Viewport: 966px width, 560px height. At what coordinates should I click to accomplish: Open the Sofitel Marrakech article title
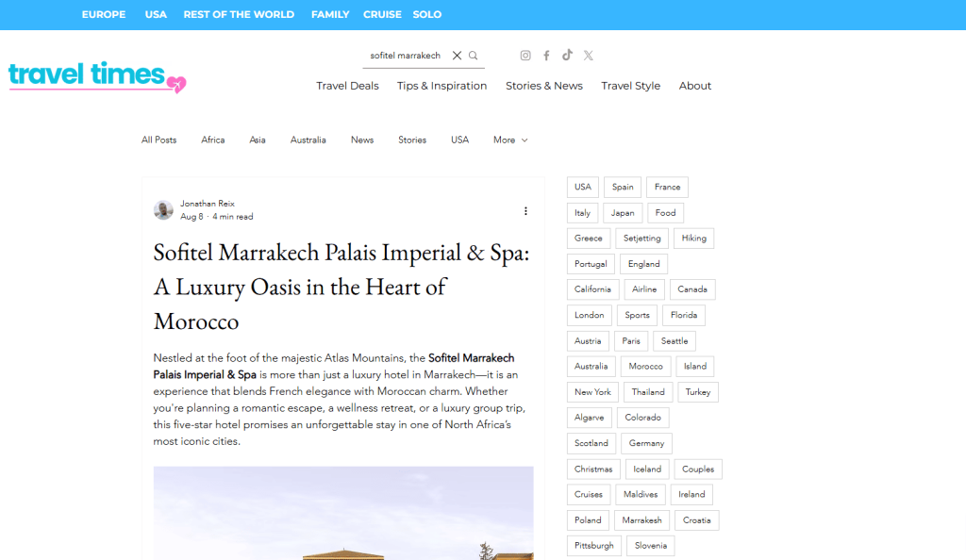coord(341,287)
